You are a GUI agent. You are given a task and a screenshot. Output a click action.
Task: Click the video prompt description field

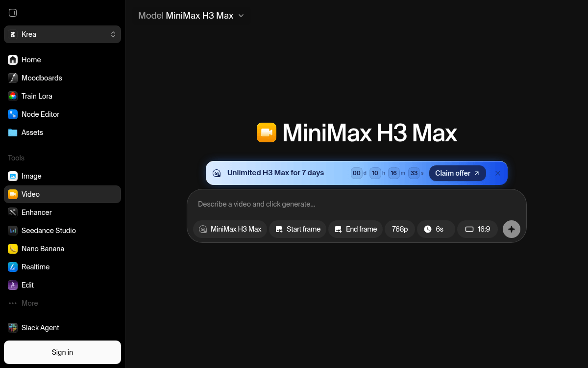pyautogui.click(x=356, y=204)
